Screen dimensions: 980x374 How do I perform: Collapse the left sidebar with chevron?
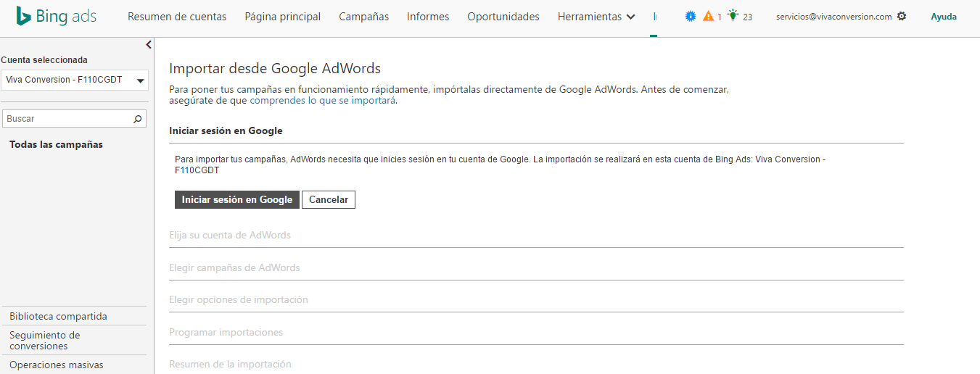[149, 45]
